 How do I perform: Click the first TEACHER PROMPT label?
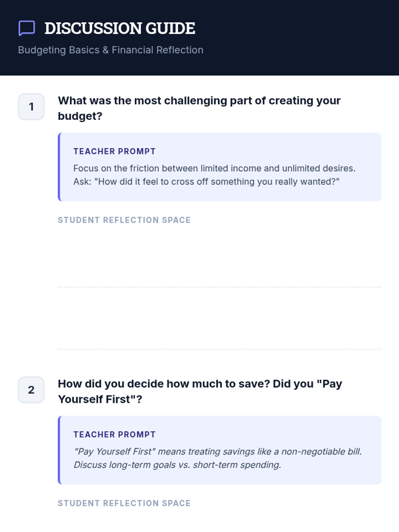pos(114,151)
